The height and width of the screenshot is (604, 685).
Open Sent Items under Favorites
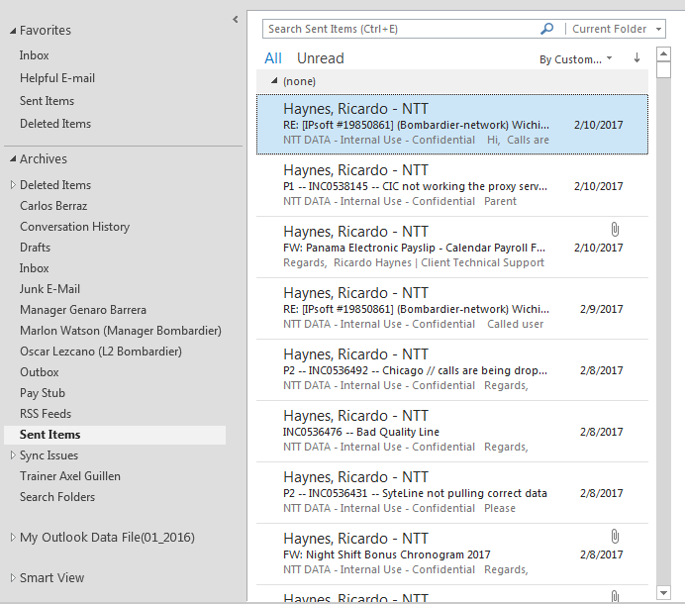(x=47, y=101)
